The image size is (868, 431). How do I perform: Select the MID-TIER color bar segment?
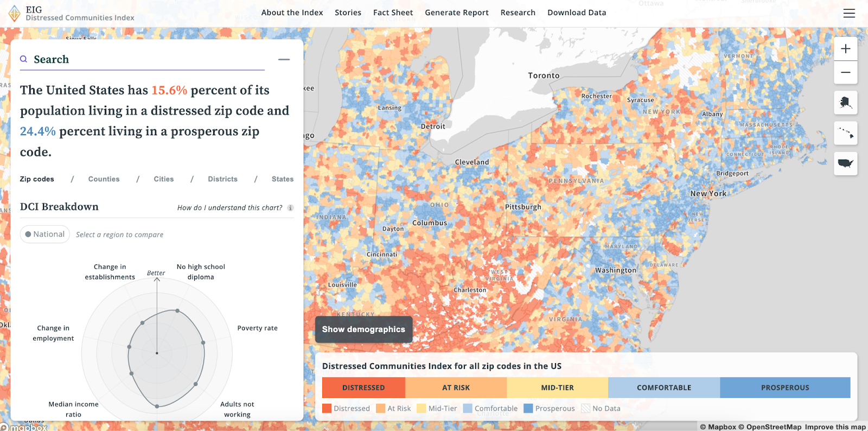pyautogui.click(x=557, y=388)
